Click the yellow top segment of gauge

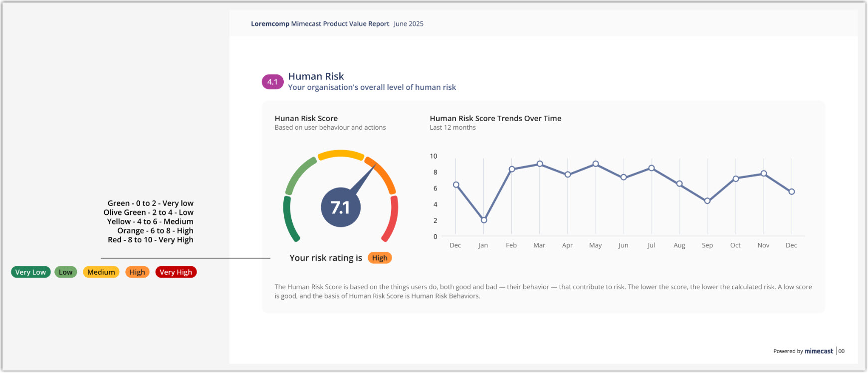coord(341,154)
